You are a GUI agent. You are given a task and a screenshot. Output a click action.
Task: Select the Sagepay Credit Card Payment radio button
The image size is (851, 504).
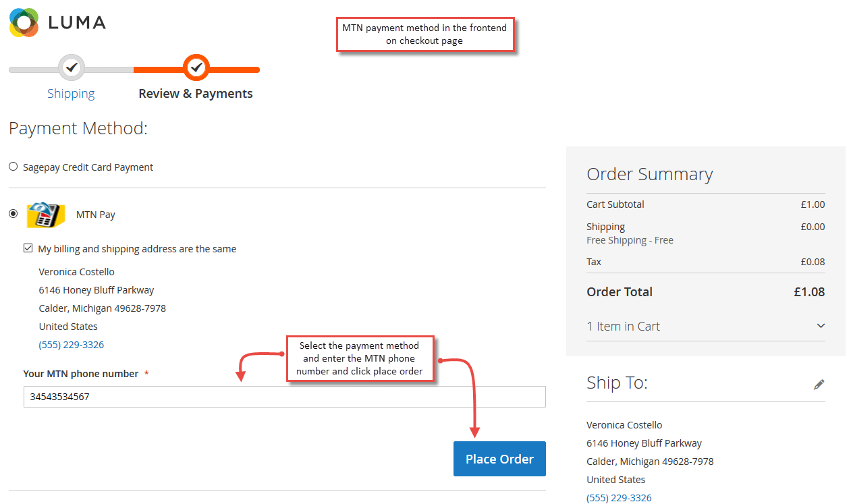13,166
